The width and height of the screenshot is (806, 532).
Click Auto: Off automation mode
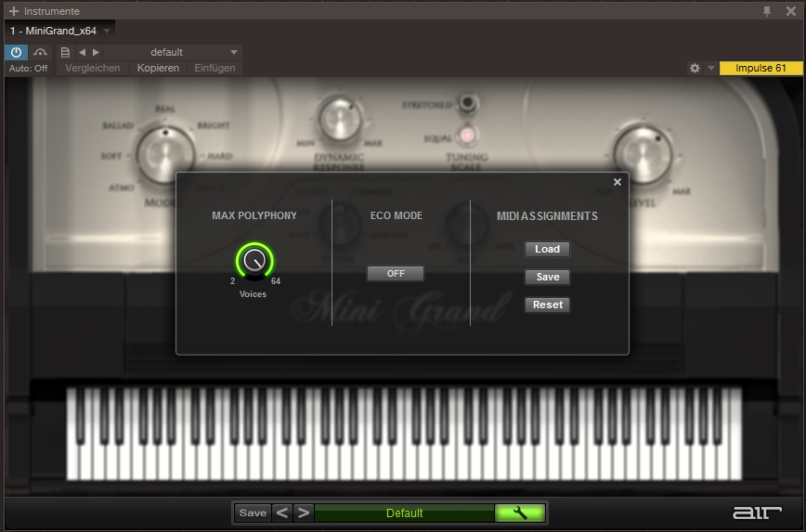28,68
